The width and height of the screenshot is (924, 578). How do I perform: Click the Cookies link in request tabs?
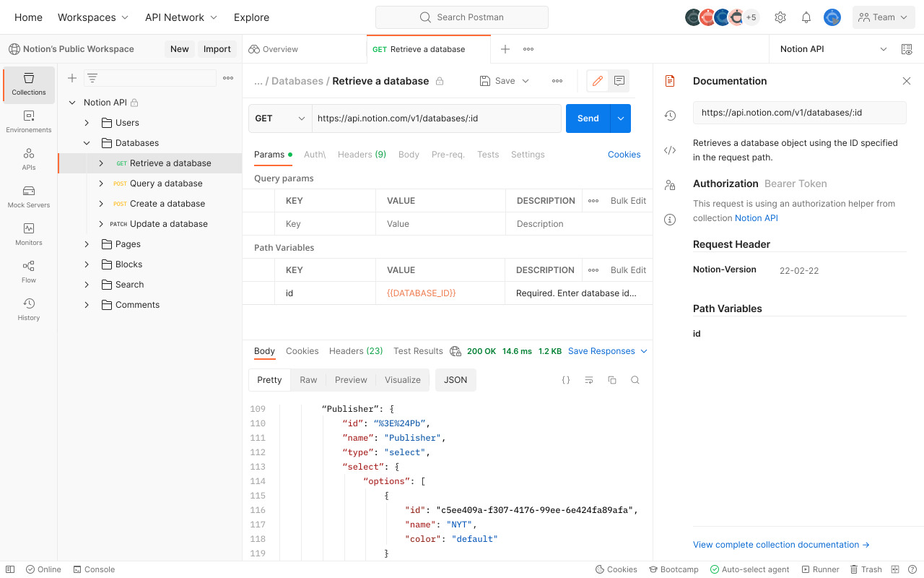click(x=624, y=155)
